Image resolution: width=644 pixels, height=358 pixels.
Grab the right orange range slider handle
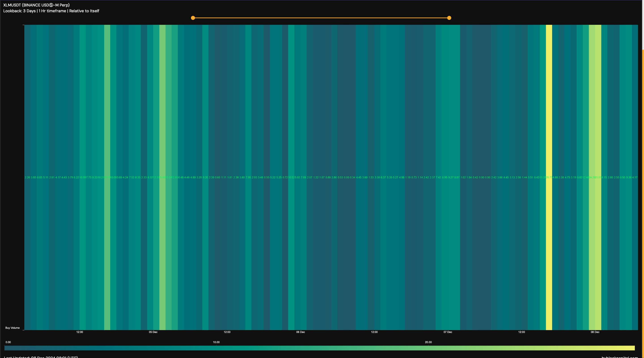click(x=449, y=18)
